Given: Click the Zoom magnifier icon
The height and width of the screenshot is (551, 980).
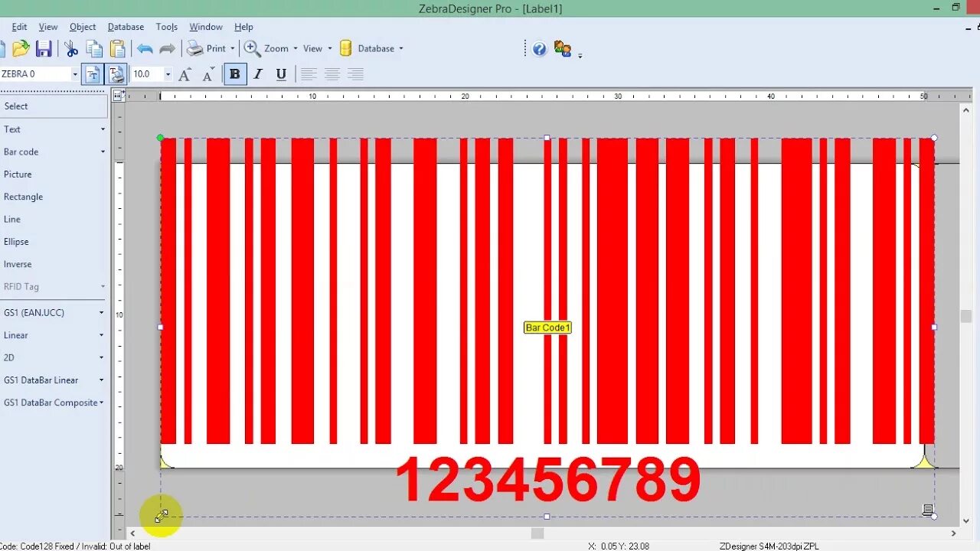Looking at the screenshot, I should (x=252, y=48).
